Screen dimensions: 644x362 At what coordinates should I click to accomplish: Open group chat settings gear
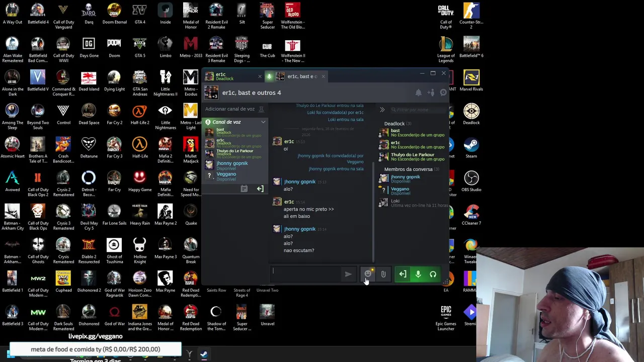pos(443,93)
